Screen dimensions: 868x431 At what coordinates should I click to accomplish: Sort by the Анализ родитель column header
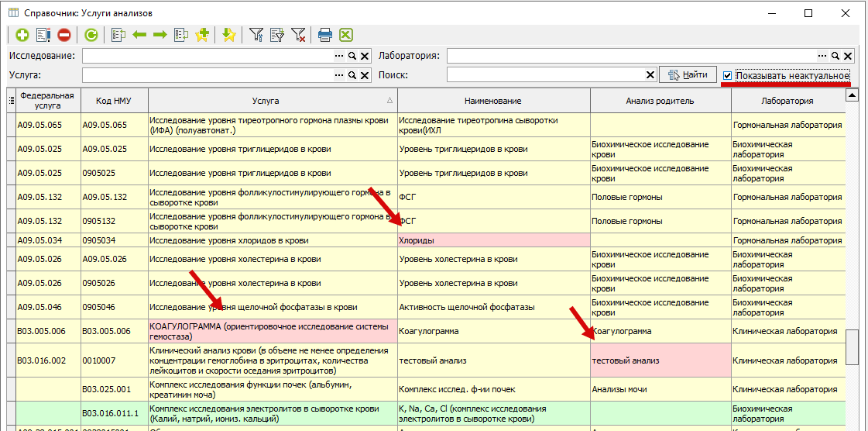(660, 101)
